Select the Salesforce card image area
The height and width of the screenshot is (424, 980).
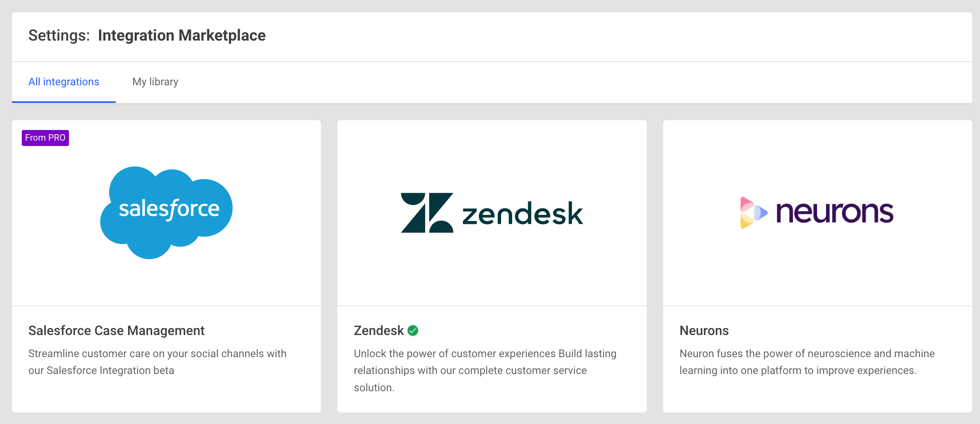166,213
